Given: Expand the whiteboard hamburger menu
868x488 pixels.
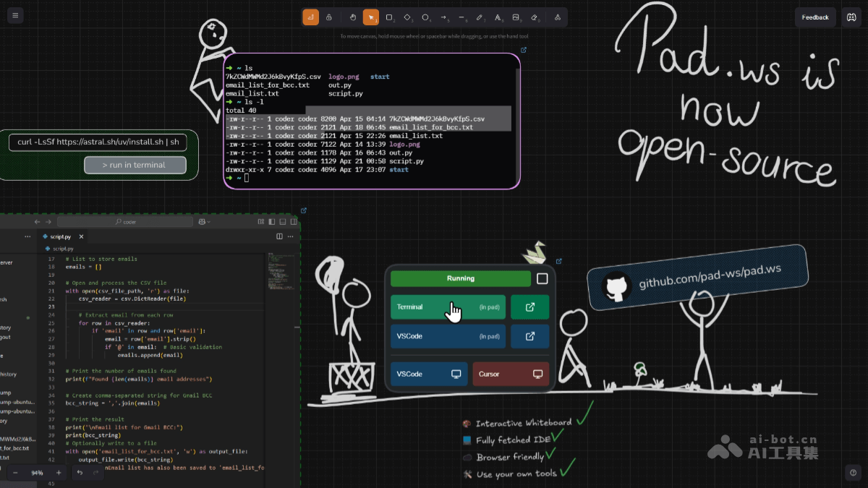Looking at the screenshot, I should 15,15.
